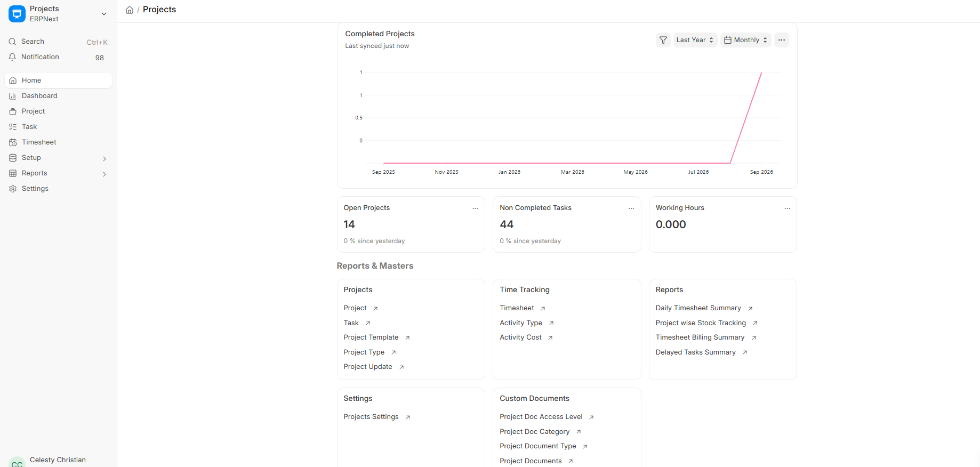Open Task from the sidebar
Viewport: 980px width, 467px height.
point(58,127)
